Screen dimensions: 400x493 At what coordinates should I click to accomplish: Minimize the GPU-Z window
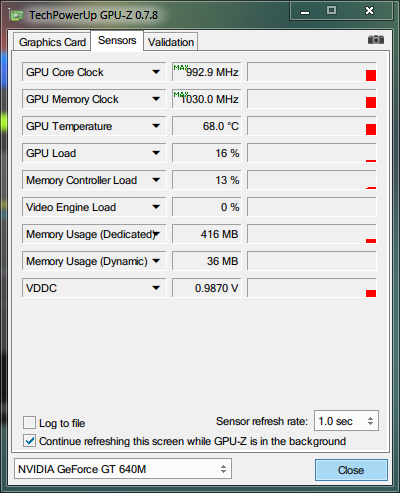tap(305, 11)
